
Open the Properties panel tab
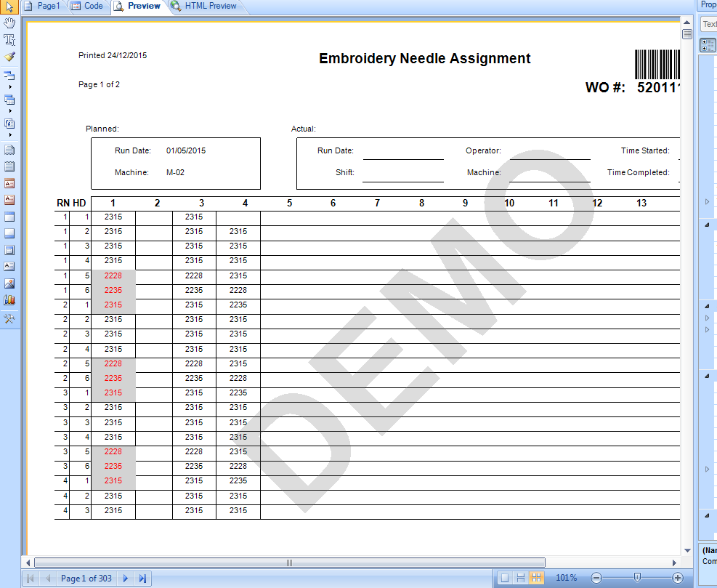coord(708,4)
